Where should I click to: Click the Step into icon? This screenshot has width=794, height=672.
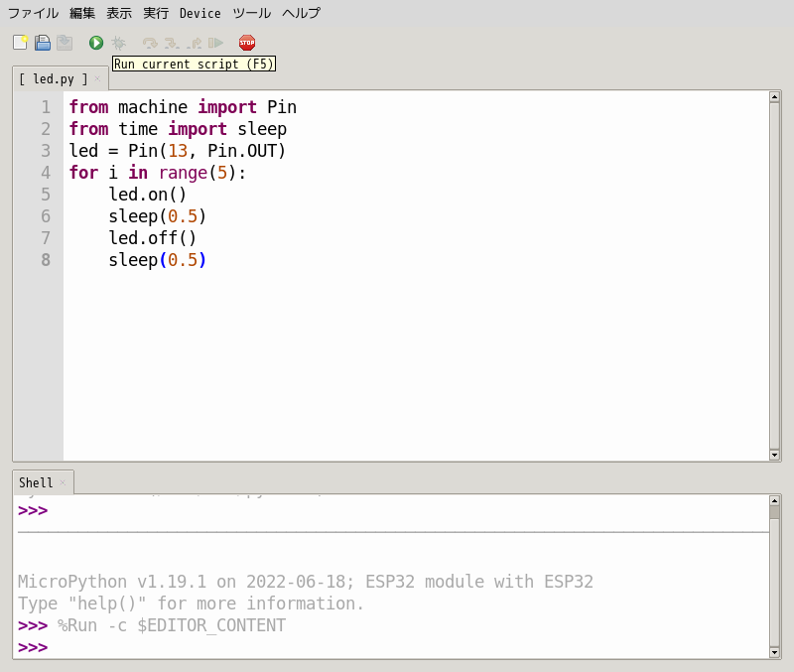point(172,43)
